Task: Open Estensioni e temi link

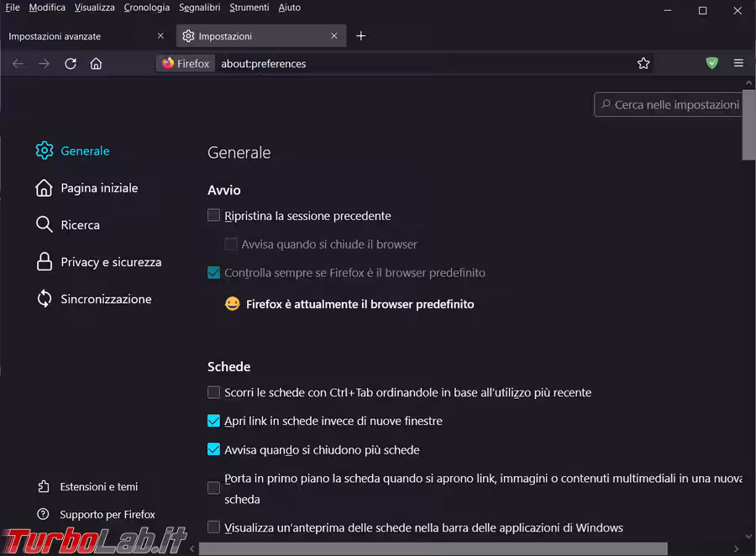Action: pos(98,487)
